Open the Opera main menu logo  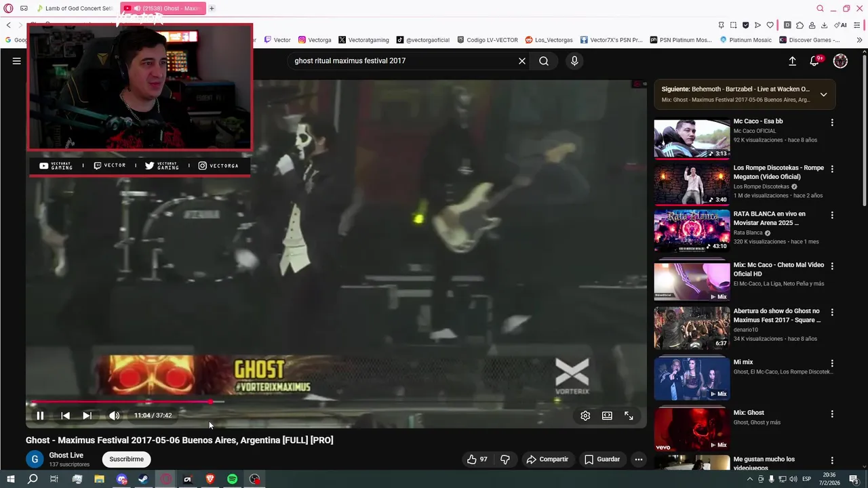8,8
